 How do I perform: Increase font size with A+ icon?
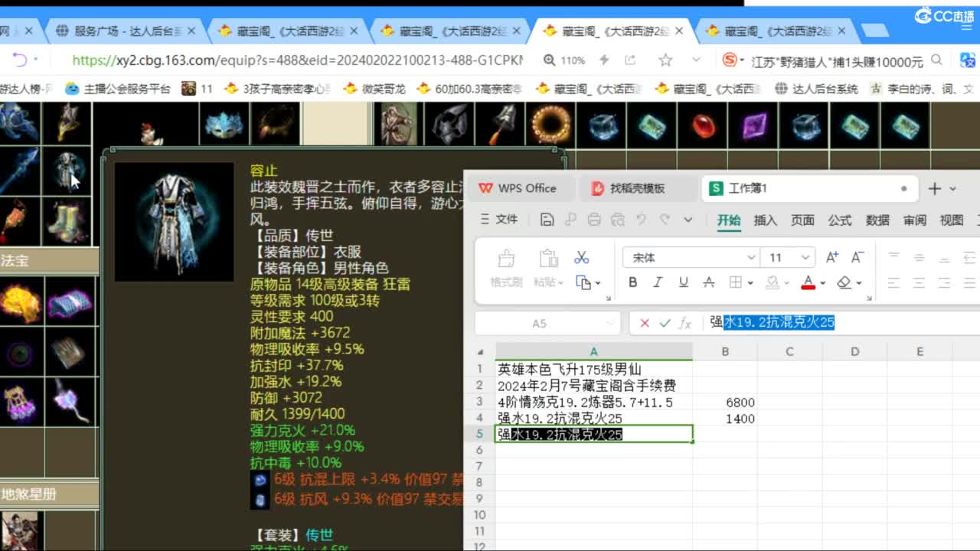click(832, 257)
